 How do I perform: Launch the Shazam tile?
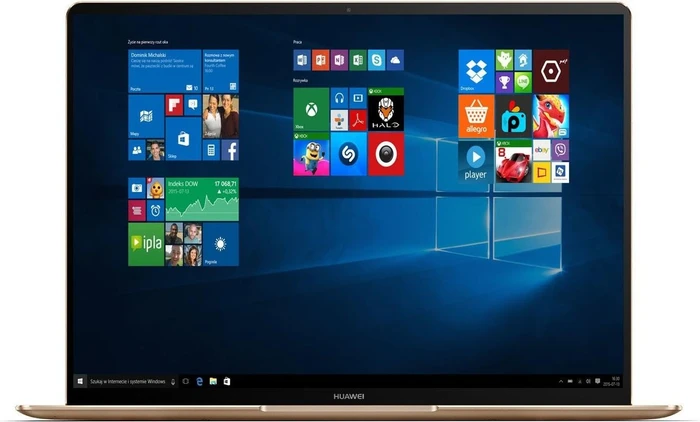pyautogui.click(x=349, y=154)
